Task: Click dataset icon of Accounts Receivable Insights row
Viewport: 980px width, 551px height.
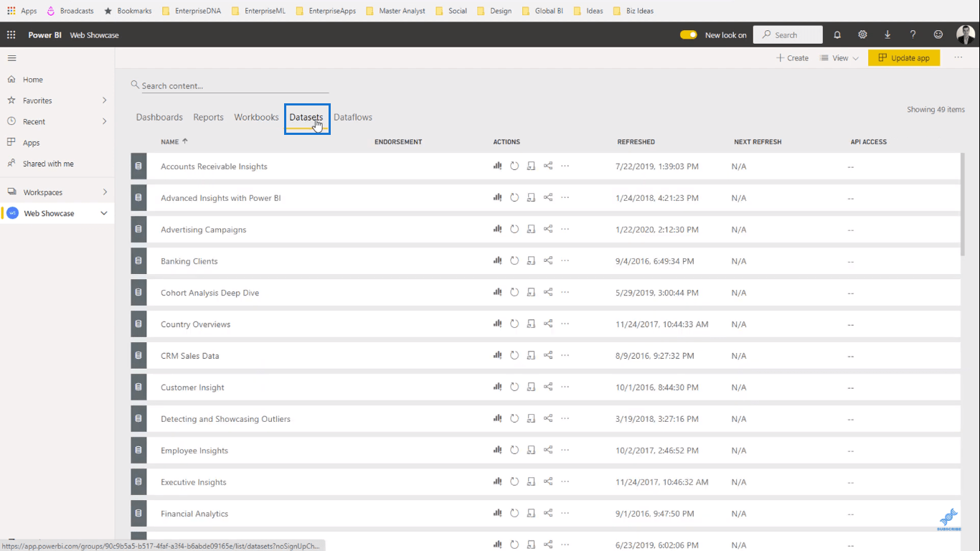Action: point(138,166)
